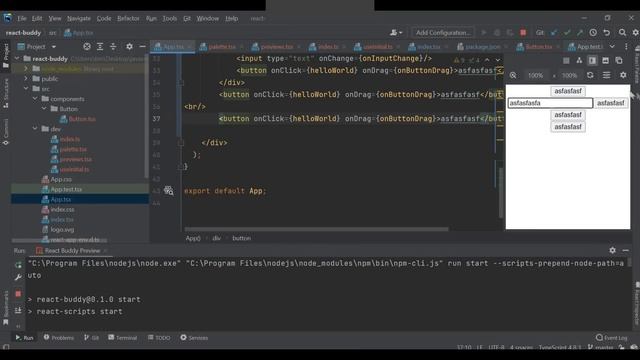Click the Git commit checkmark

(x=567, y=32)
